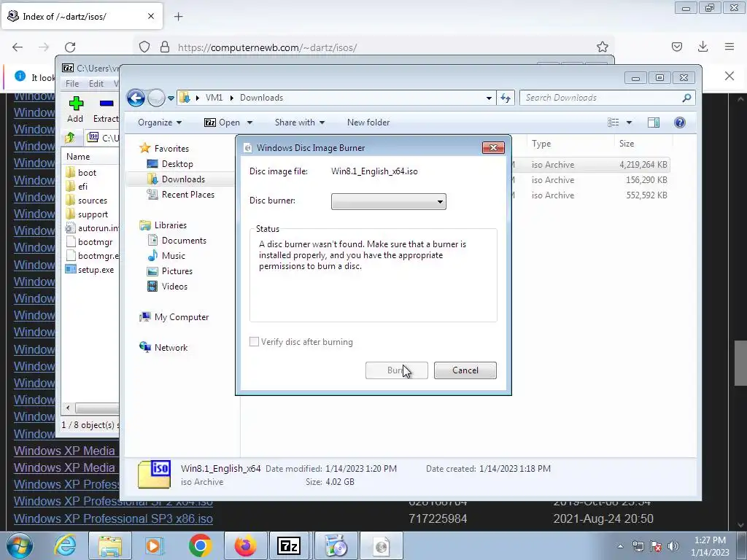747x560 pixels.
Task: Open the Share with menu
Action: click(300, 122)
